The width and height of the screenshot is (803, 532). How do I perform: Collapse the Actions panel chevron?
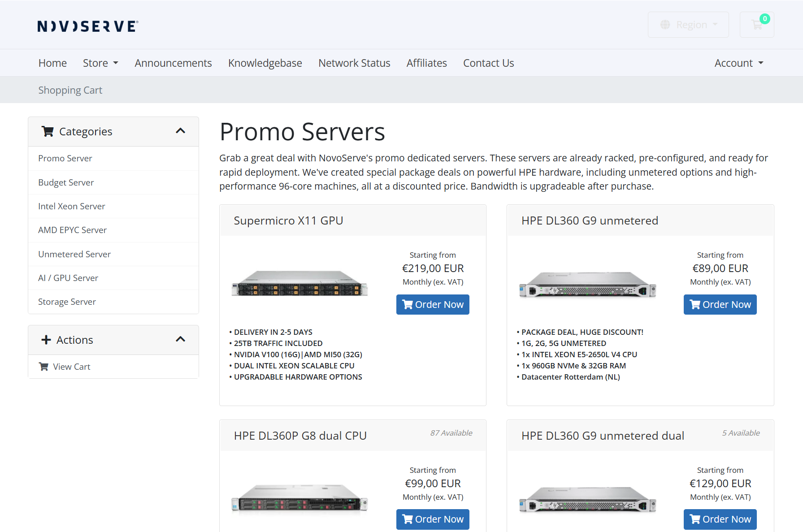(x=180, y=339)
